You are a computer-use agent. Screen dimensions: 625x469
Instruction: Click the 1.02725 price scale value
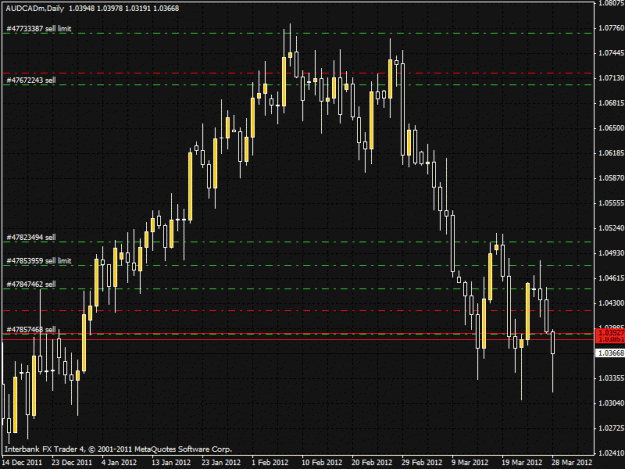tap(611, 428)
